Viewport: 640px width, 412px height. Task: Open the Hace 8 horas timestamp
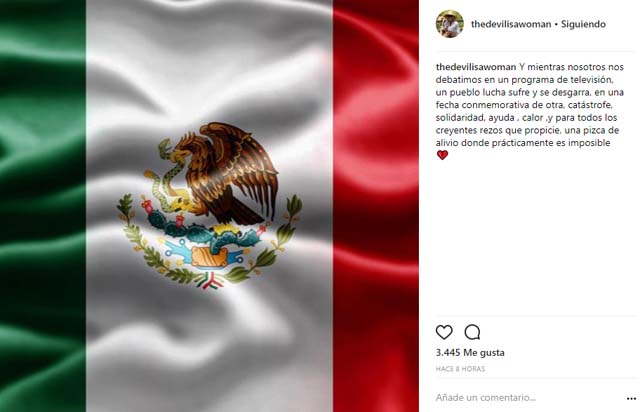click(460, 369)
